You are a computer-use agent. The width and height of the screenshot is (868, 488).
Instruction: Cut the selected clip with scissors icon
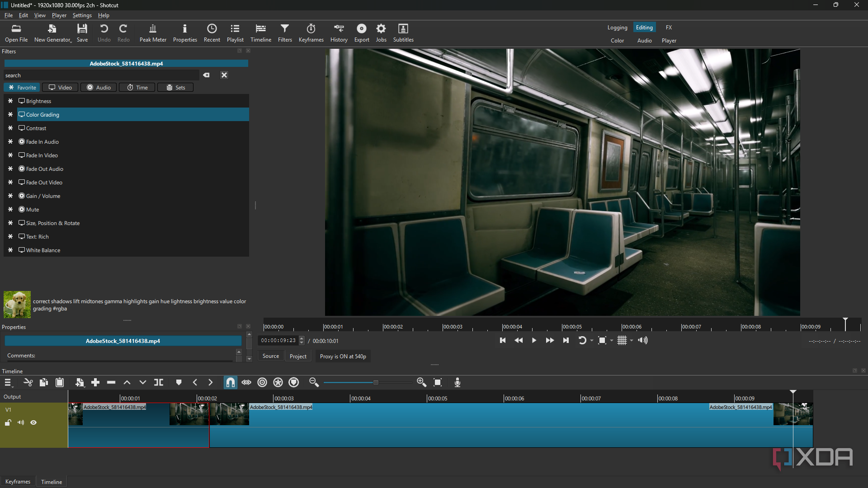click(x=28, y=382)
